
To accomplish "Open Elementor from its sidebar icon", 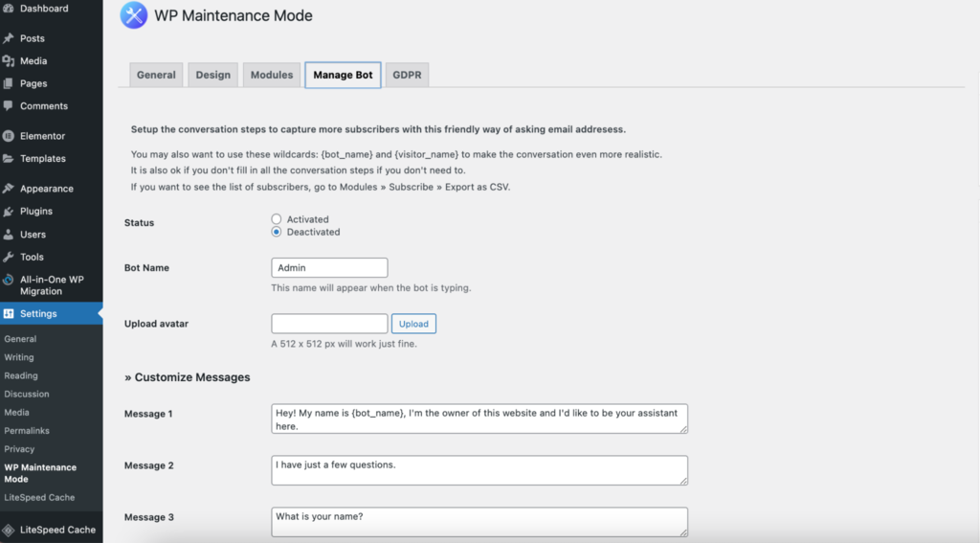I will point(9,136).
